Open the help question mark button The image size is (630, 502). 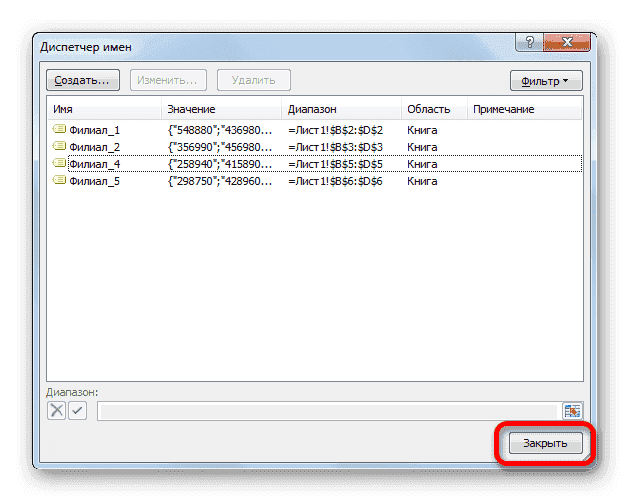click(530, 42)
